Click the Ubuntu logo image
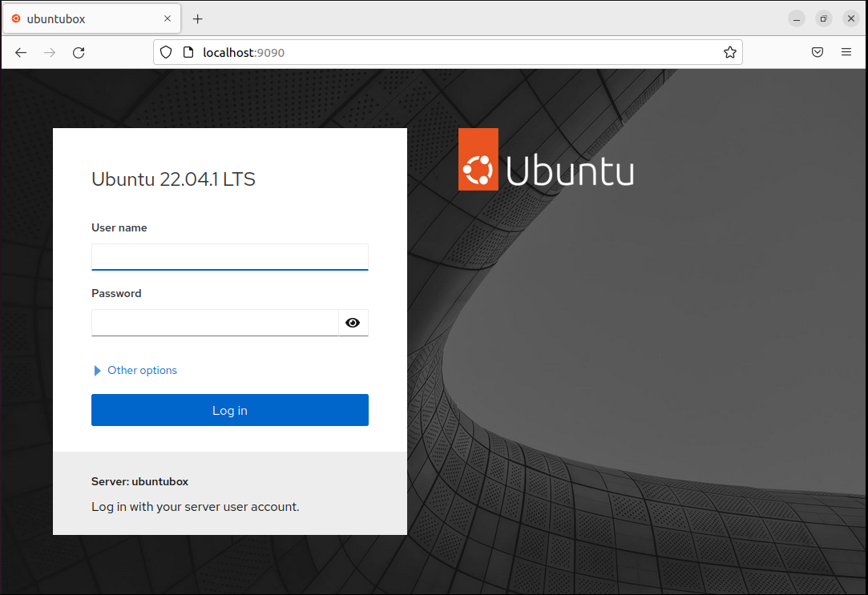868x595 pixels. pyautogui.click(x=546, y=159)
